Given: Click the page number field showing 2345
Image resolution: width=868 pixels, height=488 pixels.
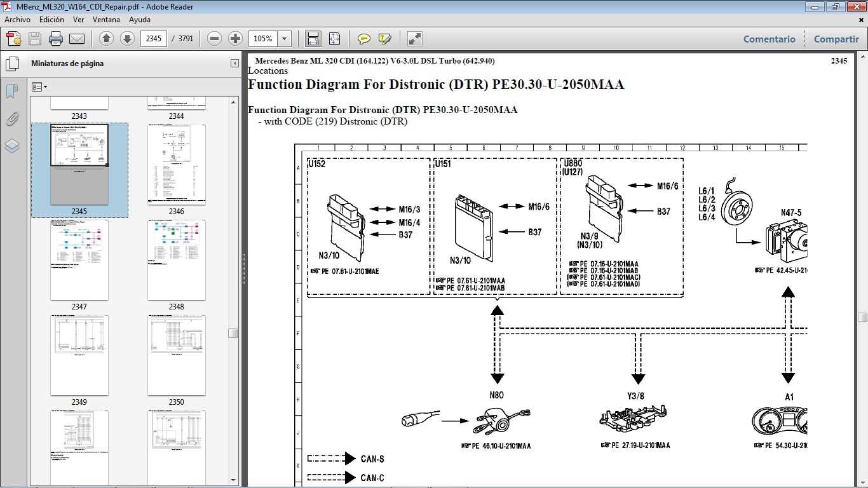Looking at the screenshot, I should pyautogui.click(x=153, y=39).
